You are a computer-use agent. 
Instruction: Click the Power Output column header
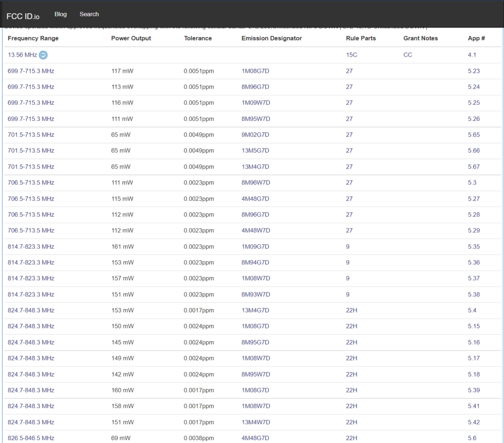(x=131, y=38)
